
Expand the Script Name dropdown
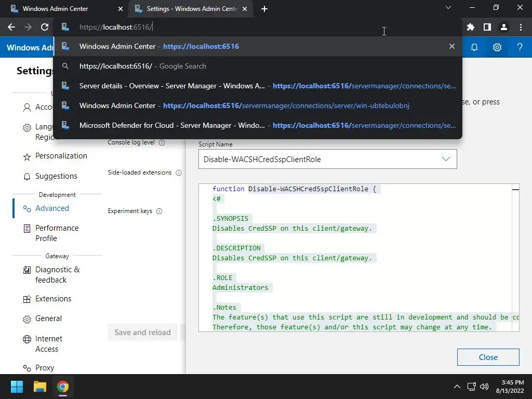point(328,159)
